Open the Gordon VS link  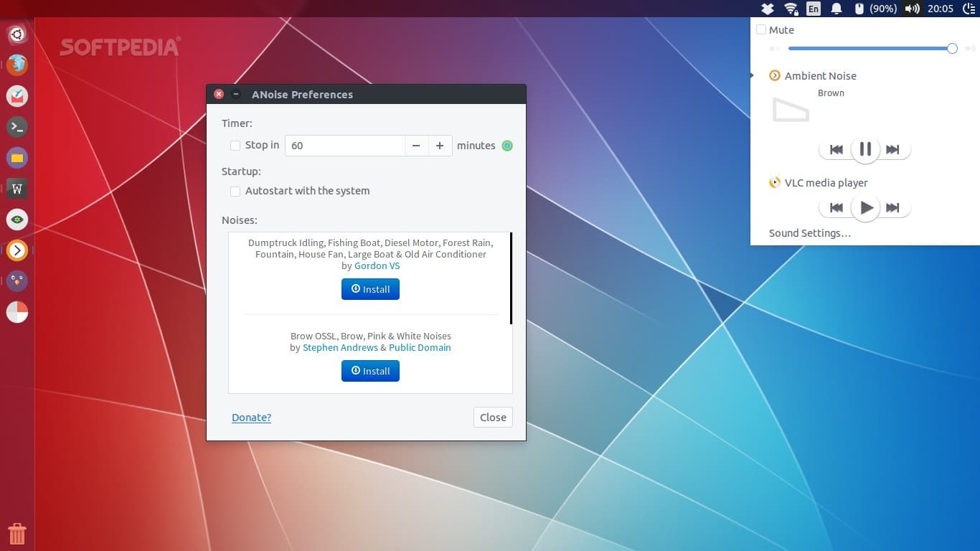coord(377,265)
